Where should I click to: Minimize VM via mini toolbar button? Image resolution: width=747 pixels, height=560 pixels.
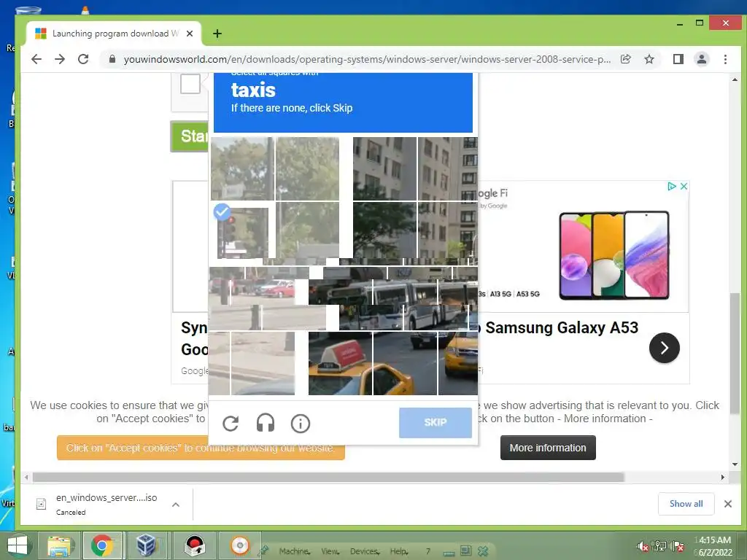(449, 553)
